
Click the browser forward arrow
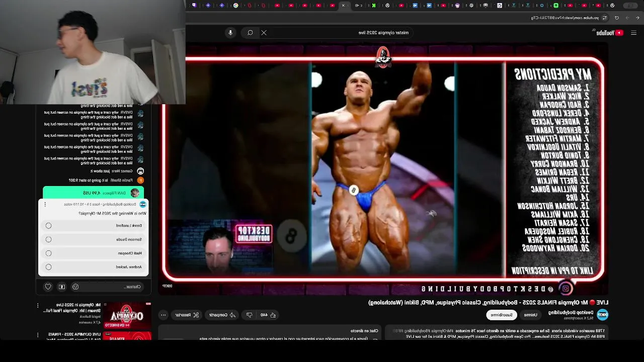(627, 18)
